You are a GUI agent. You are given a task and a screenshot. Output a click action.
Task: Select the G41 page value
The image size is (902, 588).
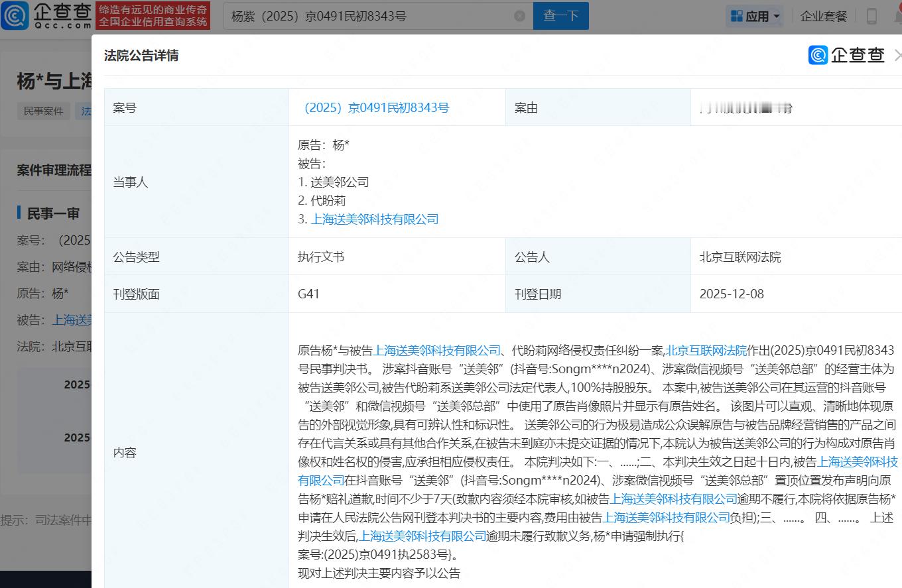click(x=309, y=294)
